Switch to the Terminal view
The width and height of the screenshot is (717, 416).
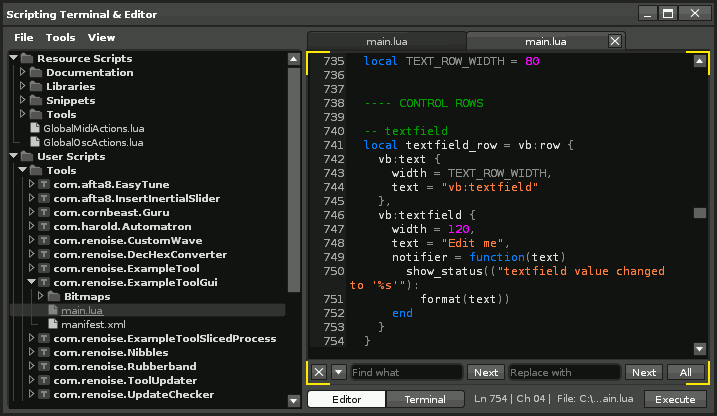425,399
